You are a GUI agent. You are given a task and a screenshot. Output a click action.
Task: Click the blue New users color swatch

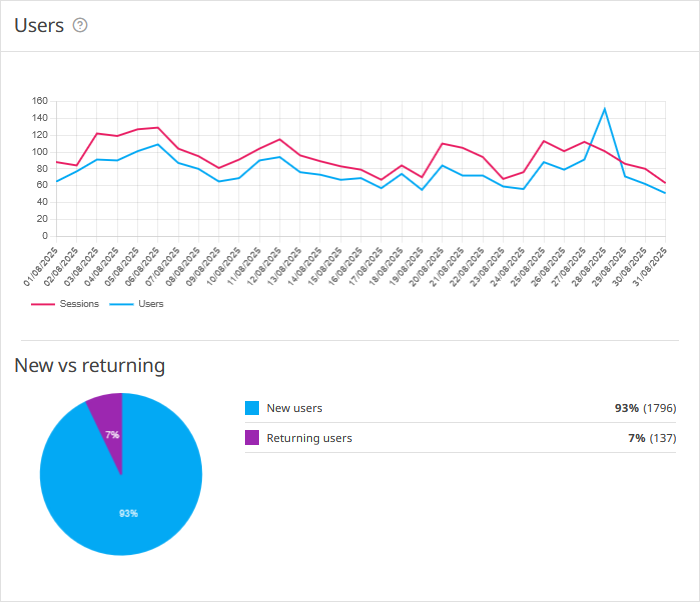(252, 408)
